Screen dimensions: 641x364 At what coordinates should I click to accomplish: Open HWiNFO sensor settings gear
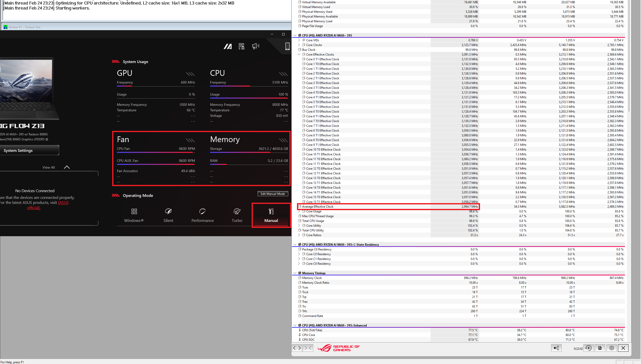[611, 348]
